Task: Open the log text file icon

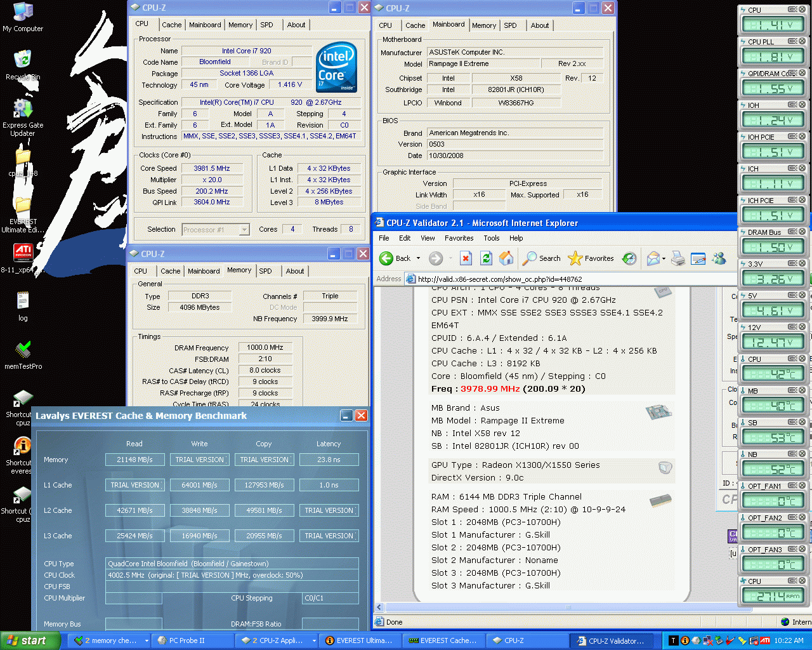Action: click(x=23, y=306)
